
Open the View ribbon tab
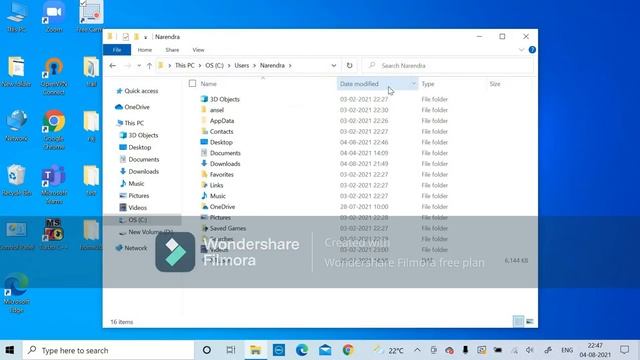click(x=198, y=50)
